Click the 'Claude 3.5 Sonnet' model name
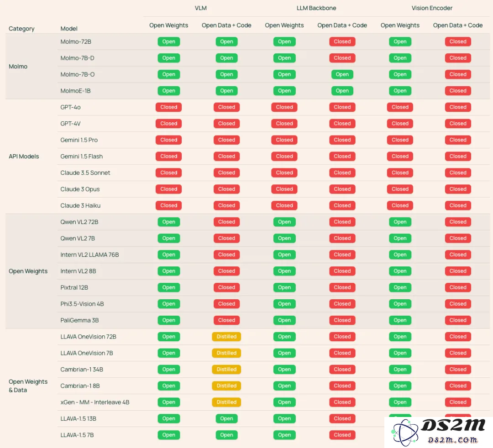 point(85,173)
